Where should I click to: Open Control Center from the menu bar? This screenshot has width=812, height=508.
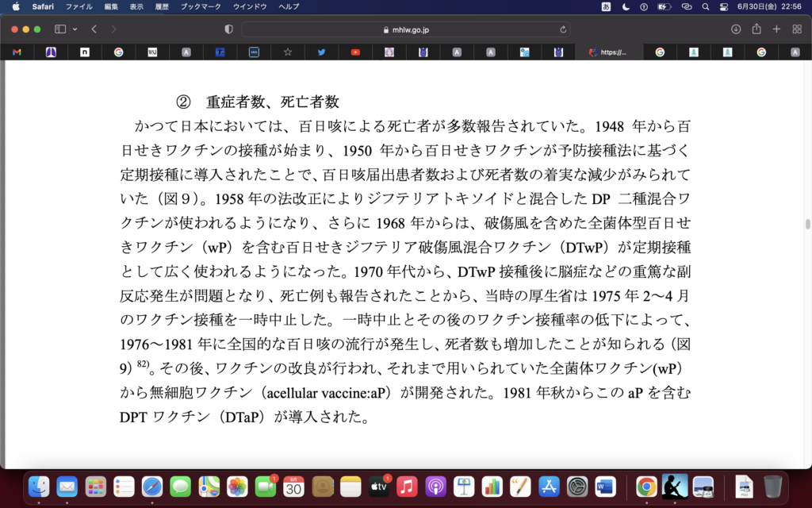pyautogui.click(x=723, y=7)
